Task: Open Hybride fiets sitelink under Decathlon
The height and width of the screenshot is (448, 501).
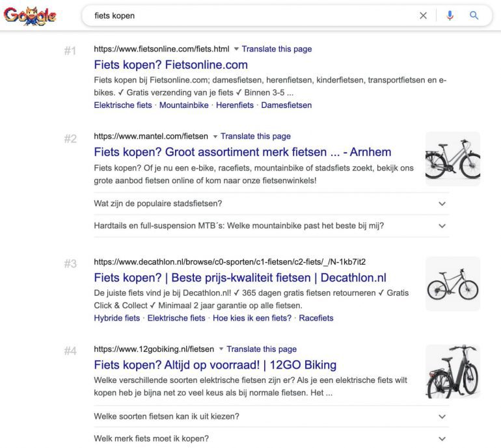Action: tap(116, 318)
